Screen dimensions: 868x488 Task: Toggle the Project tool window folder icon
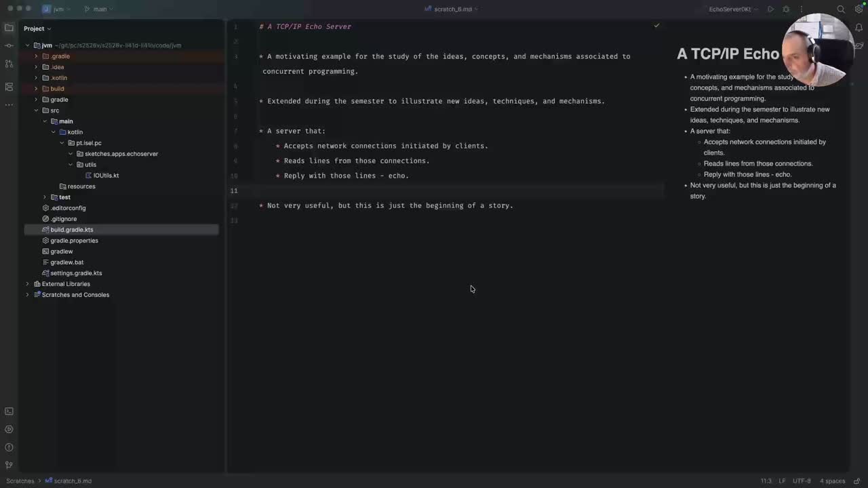coord(9,28)
